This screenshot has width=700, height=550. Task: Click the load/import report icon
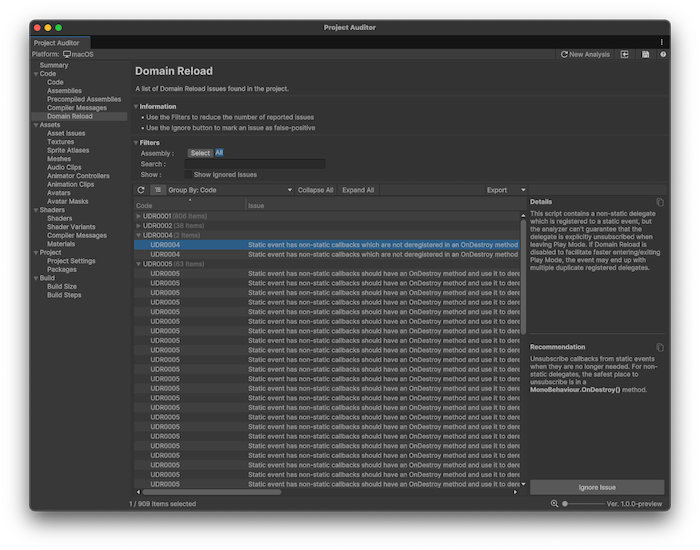click(x=625, y=54)
